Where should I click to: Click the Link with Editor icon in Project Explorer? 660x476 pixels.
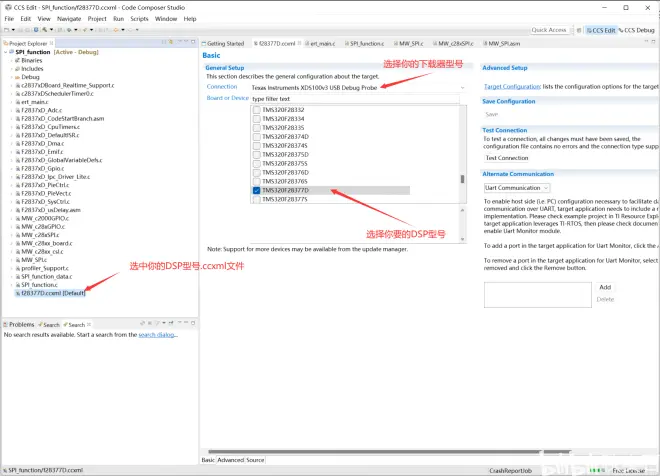pyautogui.click(x=171, y=42)
